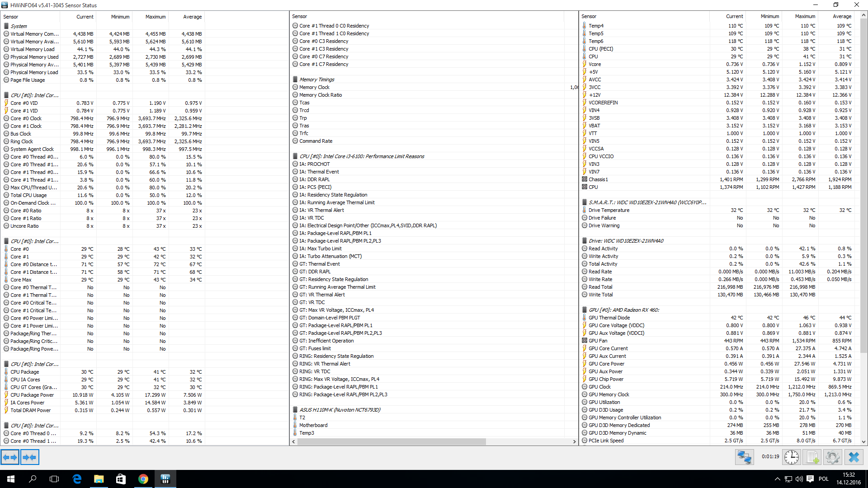Select the CPU Package Power sensor row
Screen dimensions: 868x488
tap(32, 395)
